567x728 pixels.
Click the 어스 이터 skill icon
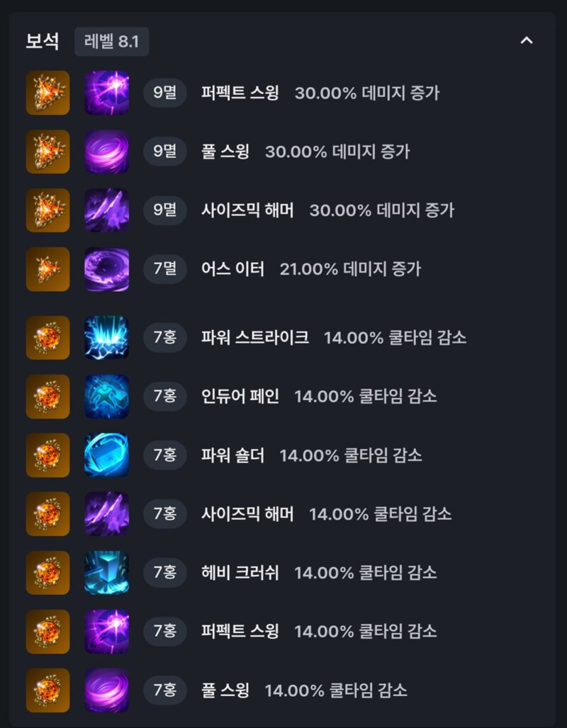[107, 269]
